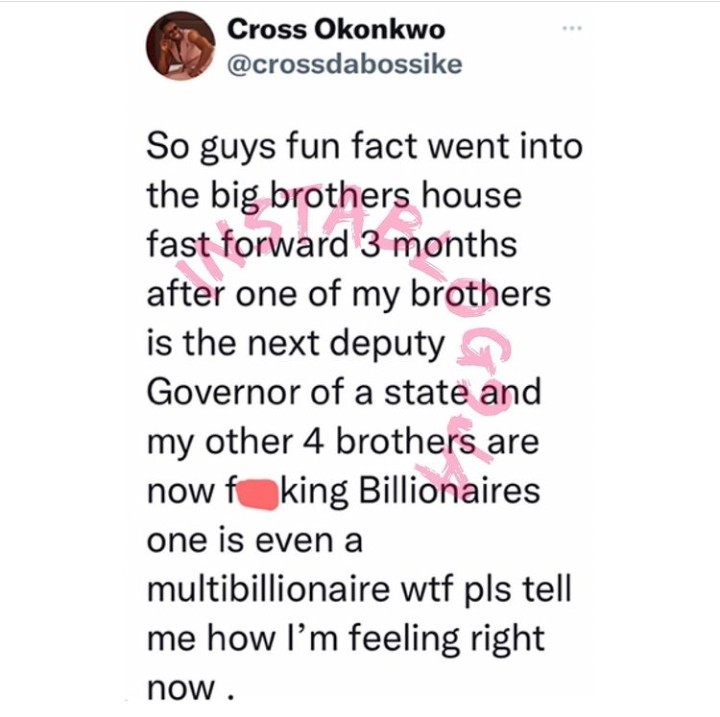Click the line 'fast forward 3 months'

pos(332,246)
